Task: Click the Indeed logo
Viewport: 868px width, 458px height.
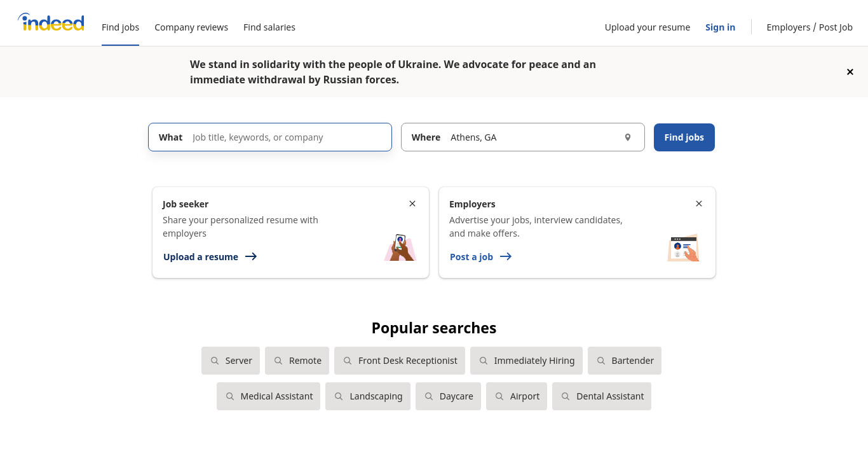Action: (x=51, y=23)
